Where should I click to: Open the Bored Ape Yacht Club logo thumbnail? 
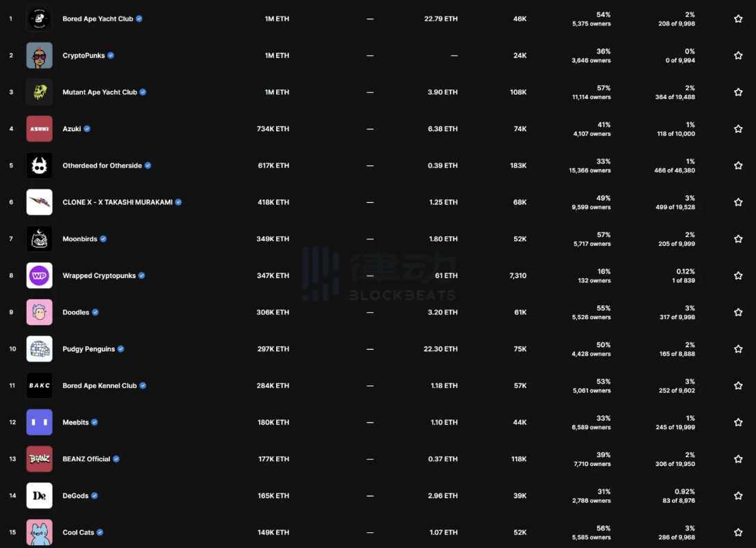(39, 19)
